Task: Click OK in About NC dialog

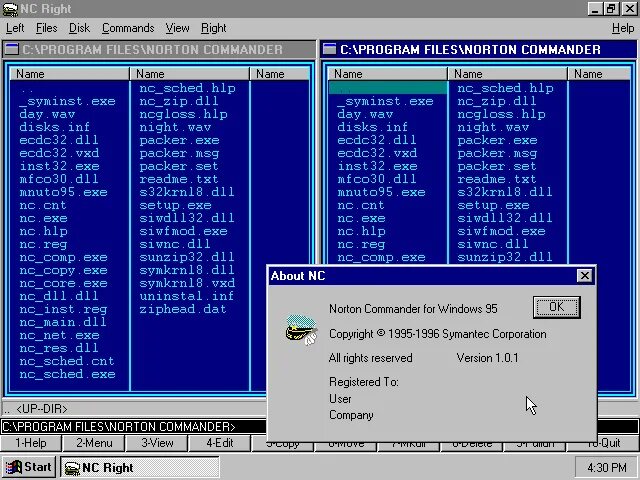Action: click(557, 307)
